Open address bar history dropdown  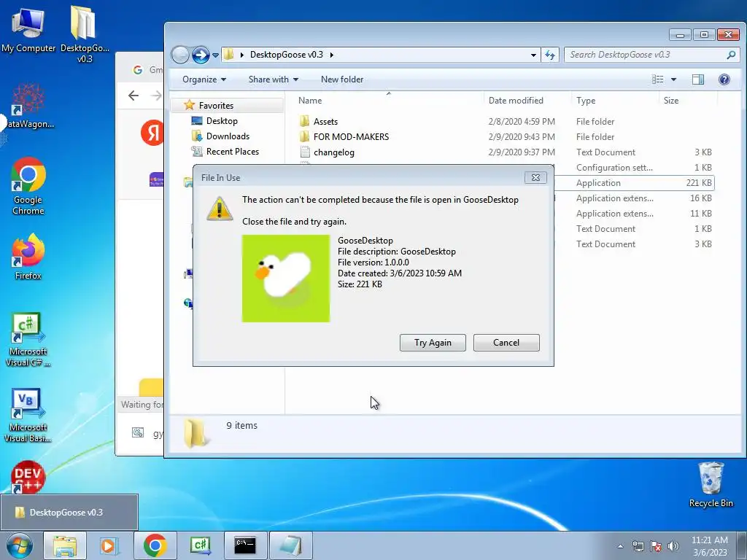533,55
